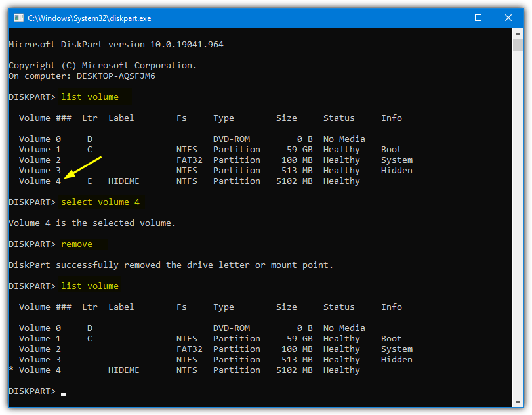Click drive letter E in first table

pos(90,181)
